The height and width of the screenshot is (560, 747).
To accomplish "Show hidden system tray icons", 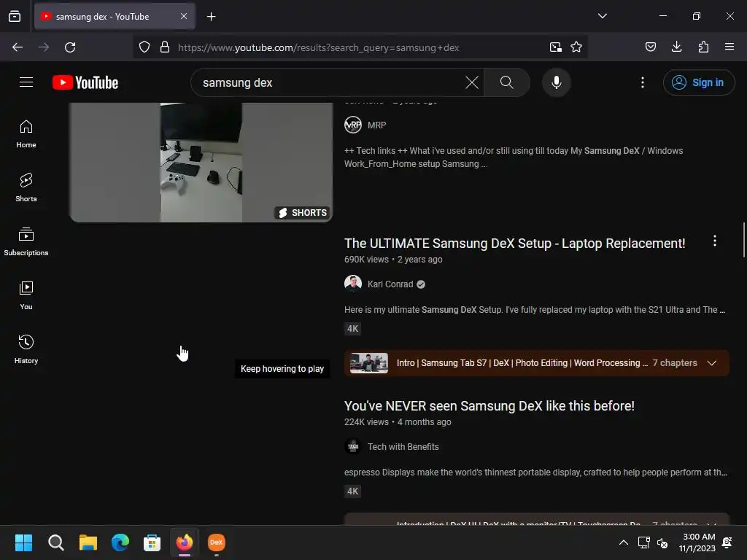I will (x=623, y=542).
